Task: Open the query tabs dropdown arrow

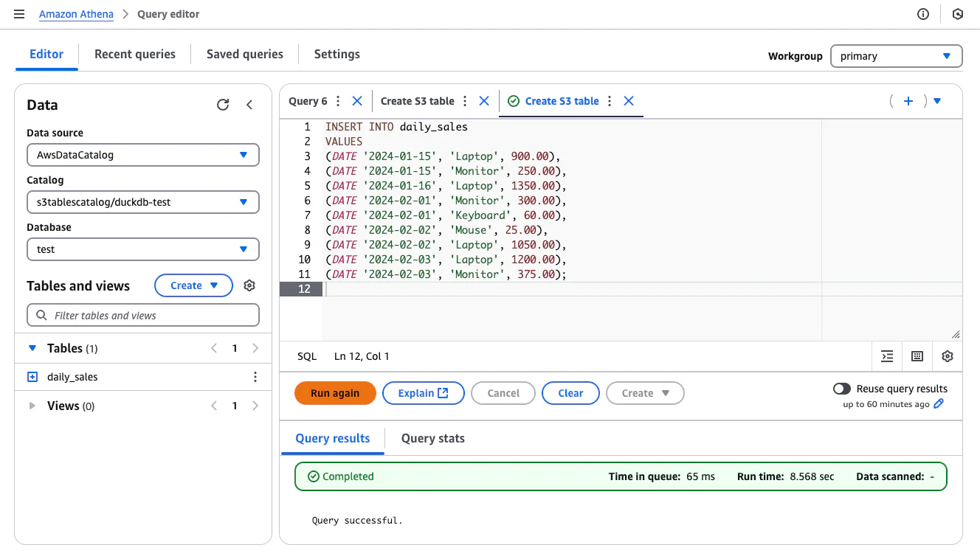Action: 937,101
